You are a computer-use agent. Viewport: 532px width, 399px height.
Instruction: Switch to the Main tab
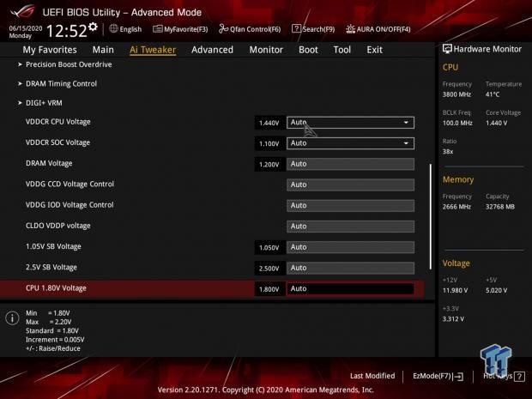tap(103, 50)
